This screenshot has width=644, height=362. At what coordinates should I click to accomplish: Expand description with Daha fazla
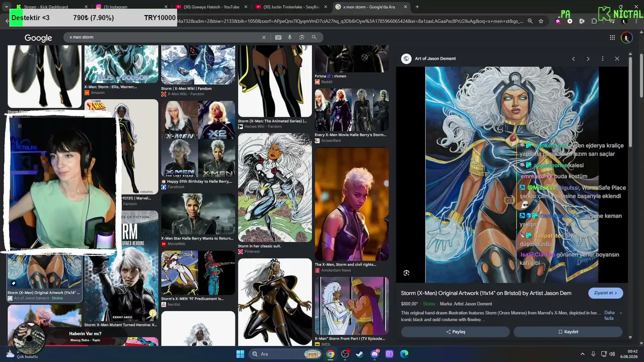612,315
